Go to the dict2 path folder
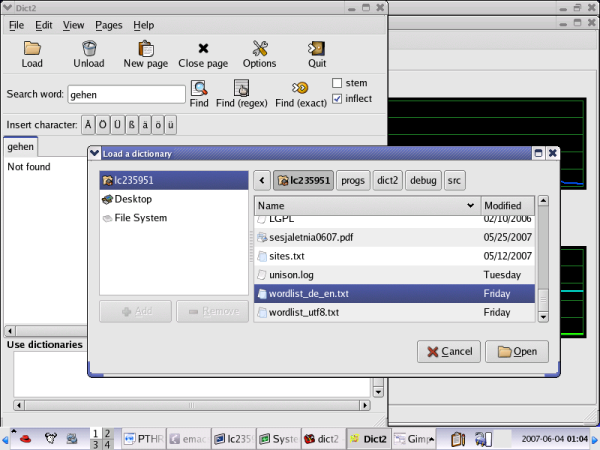The width and height of the screenshot is (600, 450). coord(388,180)
